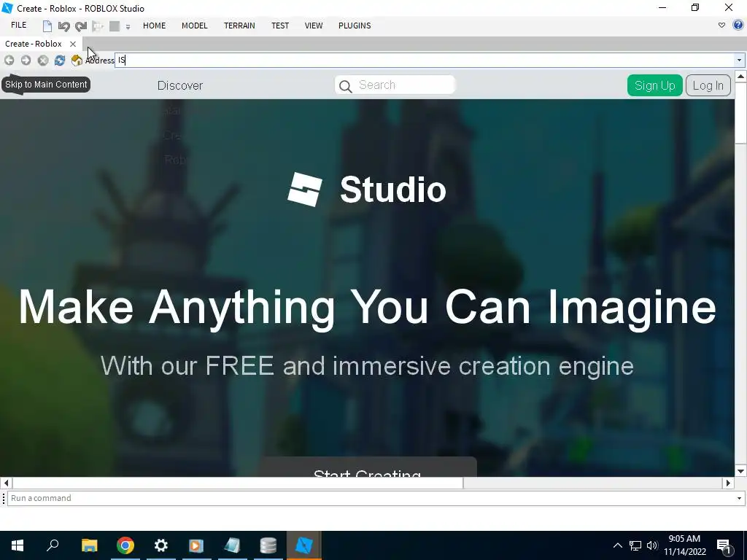Click the Home house icon
Image resolution: width=747 pixels, height=560 pixels.
pos(77,60)
